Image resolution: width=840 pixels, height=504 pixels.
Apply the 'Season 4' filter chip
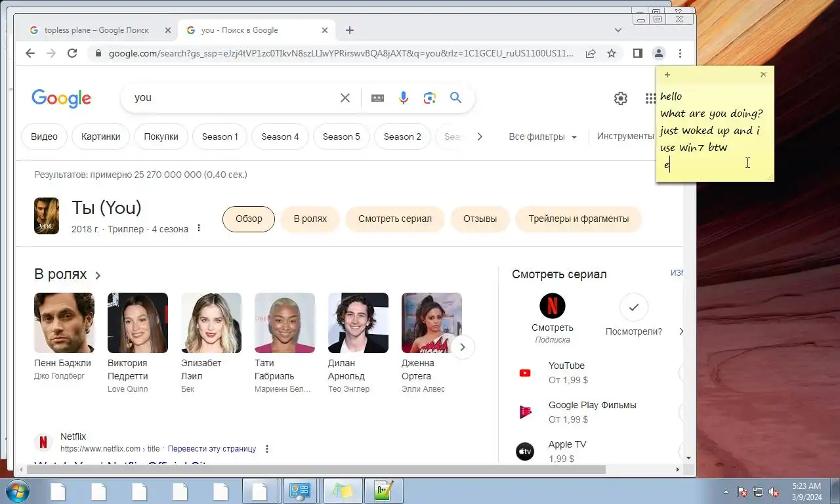click(x=280, y=136)
